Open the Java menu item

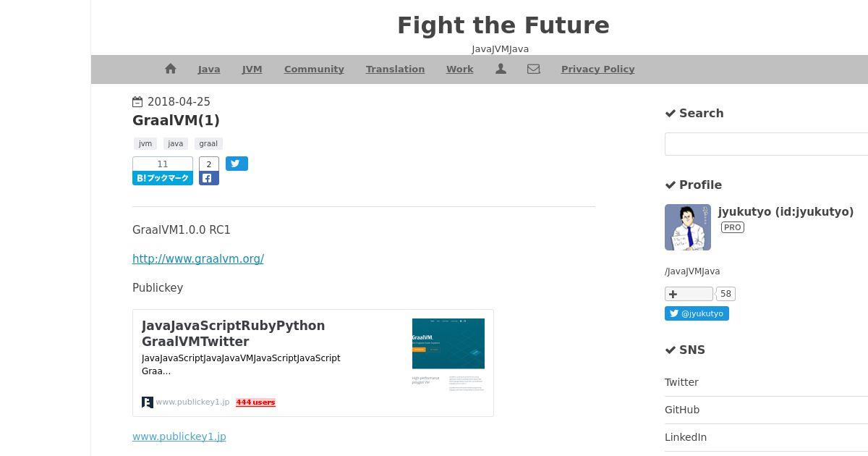tap(209, 69)
